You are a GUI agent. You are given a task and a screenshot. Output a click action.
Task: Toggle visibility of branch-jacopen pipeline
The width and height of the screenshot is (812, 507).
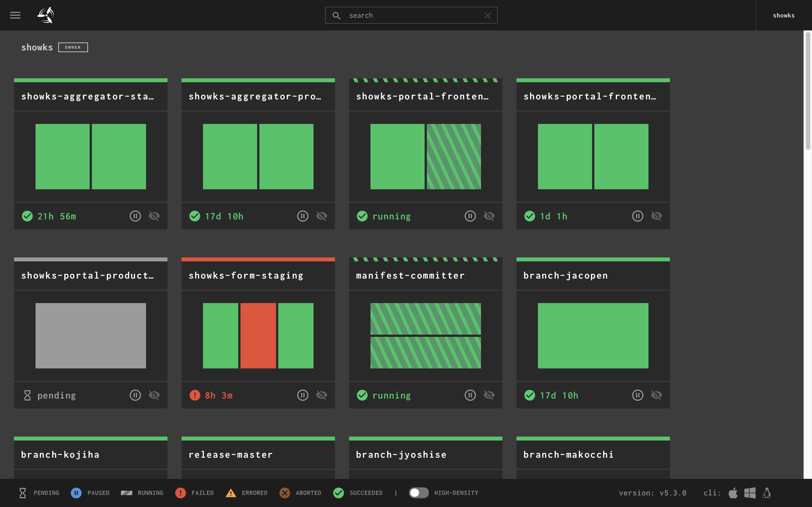pos(656,395)
